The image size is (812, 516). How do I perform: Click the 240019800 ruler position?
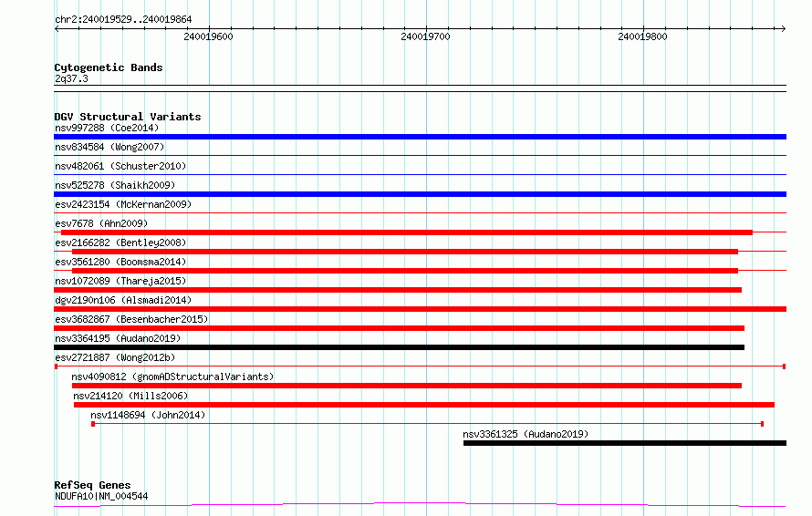(x=642, y=36)
